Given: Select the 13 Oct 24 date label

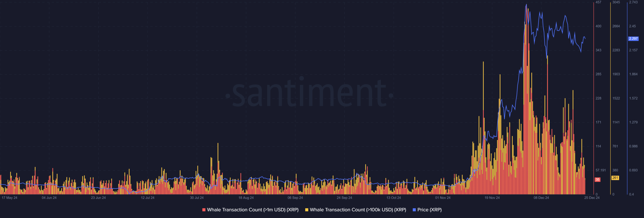Looking at the screenshot, I should tap(394, 198).
